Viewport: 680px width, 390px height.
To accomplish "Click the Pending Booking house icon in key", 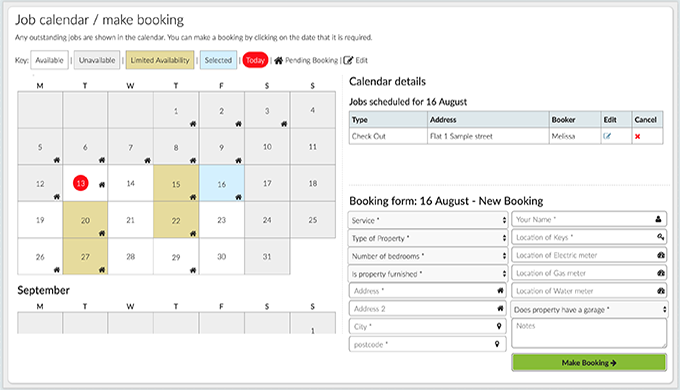I will 278,60.
